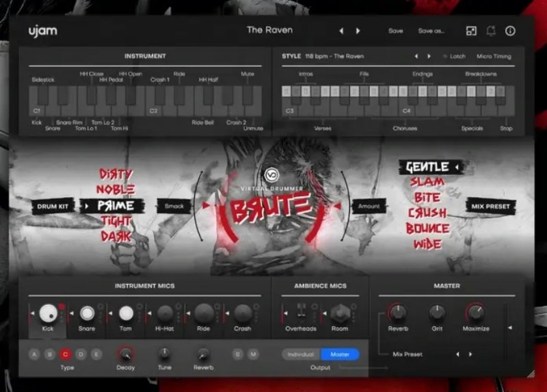Switch output to Individual
The image size is (547, 392).
(x=301, y=354)
